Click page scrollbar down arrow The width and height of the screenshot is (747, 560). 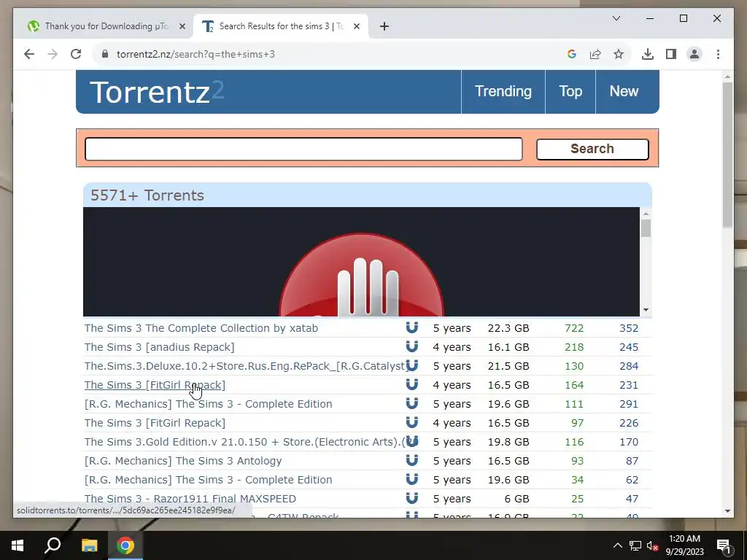click(x=727, y=511)
